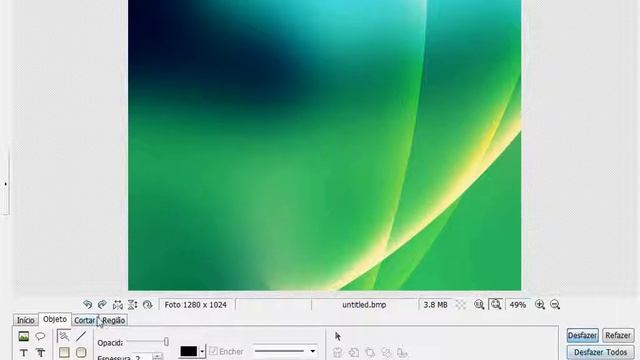640x360 pixels.
Task: Select the speech balloon object icon
Action: [x=40, y=336]
